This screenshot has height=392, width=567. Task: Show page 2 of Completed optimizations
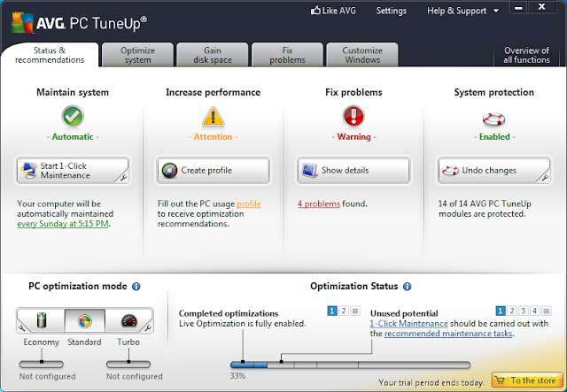(x=344, y=311)
